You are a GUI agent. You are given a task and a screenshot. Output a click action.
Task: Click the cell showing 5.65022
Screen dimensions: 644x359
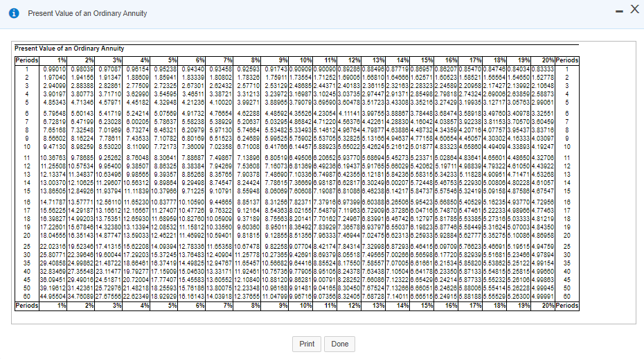point(350,146)
